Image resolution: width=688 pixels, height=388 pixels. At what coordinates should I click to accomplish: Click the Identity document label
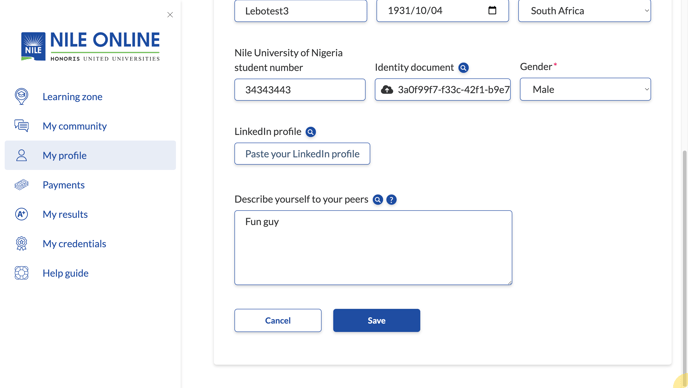click(414, 68)
